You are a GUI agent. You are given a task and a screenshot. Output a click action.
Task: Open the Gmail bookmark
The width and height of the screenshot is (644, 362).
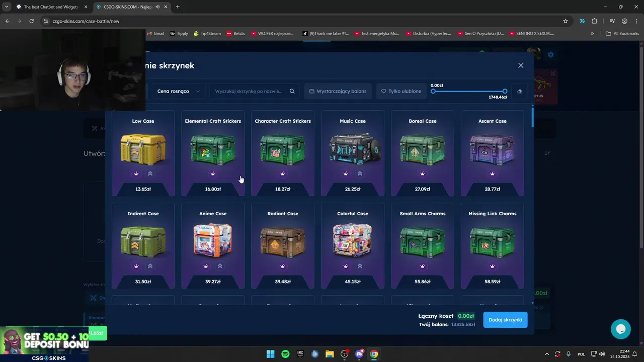pyautogui.click(x=155, y=34)
